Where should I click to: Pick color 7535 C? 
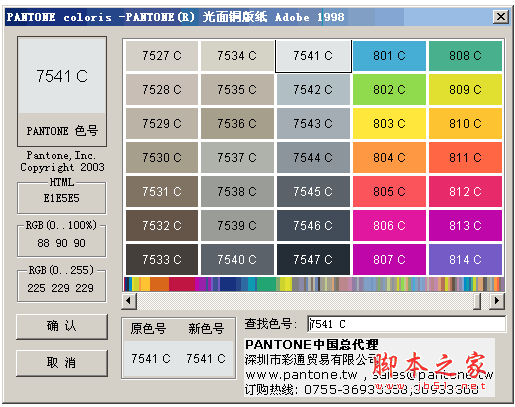(237, 90)
